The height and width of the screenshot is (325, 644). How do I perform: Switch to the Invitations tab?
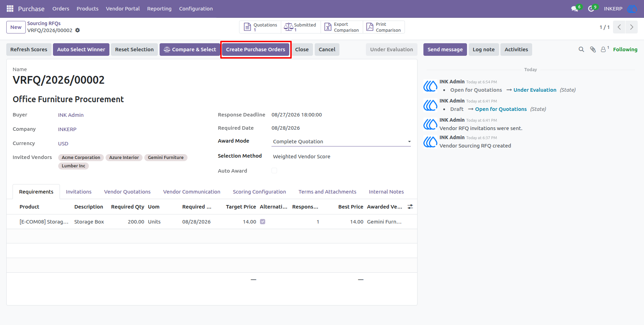pos(79,192)
